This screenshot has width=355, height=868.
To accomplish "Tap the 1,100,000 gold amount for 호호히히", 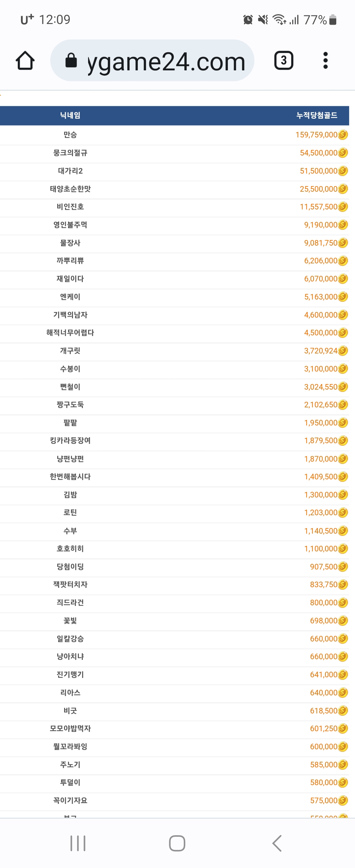I will [320, 549].
